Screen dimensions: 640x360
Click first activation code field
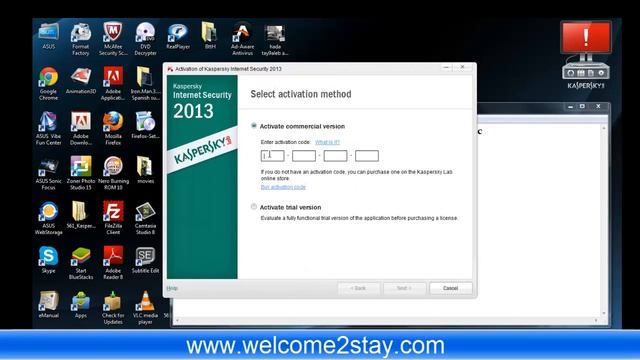pos(273,156)
